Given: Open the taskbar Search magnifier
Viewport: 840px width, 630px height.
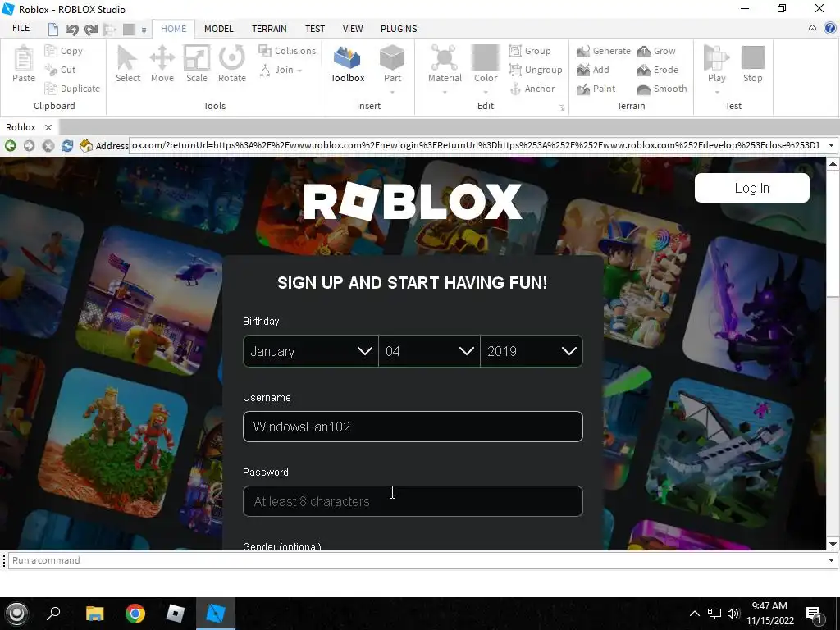Looking at the screenshot, I should pyautogui.click(x=53, y=614).
